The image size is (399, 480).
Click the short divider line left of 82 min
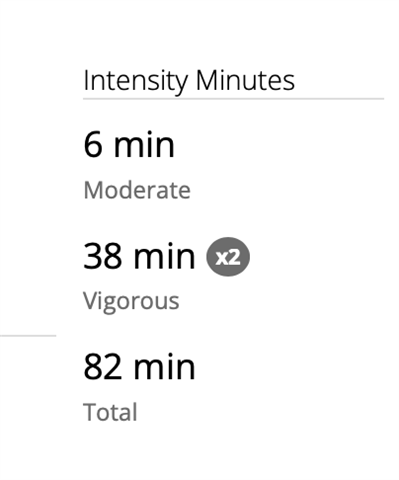[28, 336]
